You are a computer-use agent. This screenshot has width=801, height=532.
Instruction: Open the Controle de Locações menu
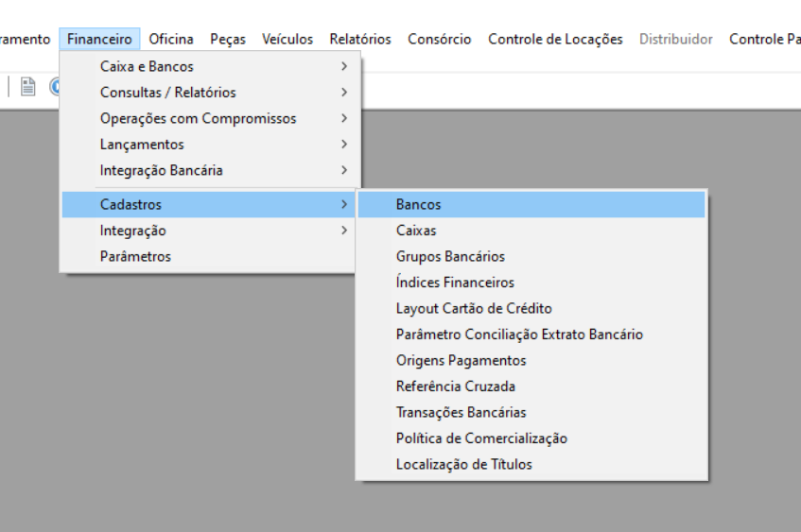tap(555, 40)
